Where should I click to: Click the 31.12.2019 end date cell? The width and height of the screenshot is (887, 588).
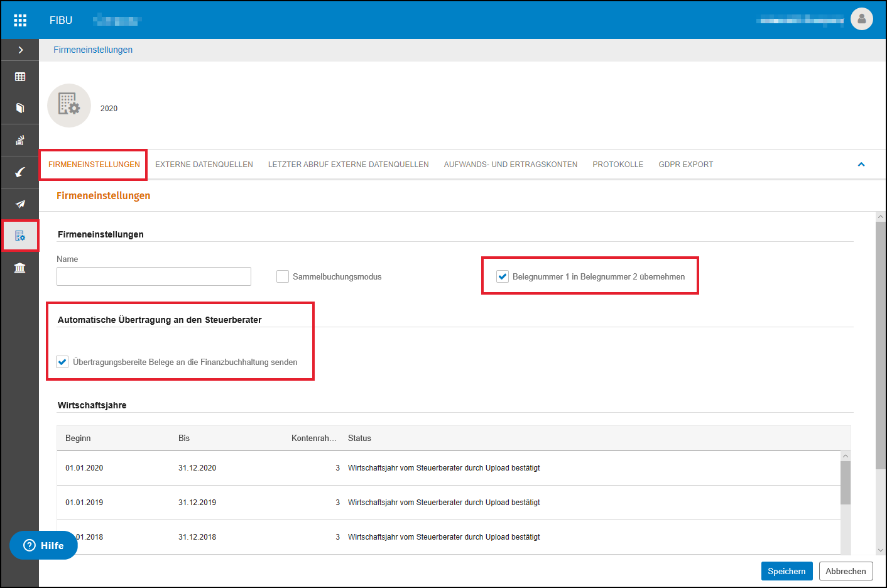coord(197,503)
